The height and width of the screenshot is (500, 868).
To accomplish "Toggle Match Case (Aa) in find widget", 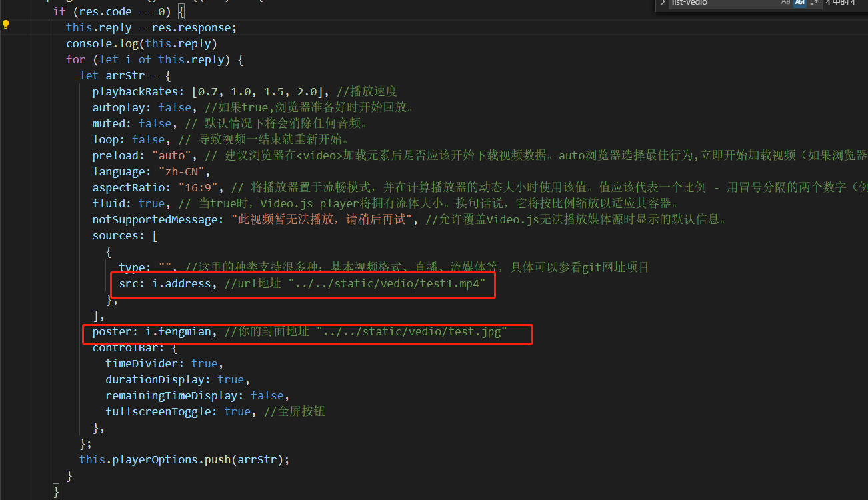I will (786, 3).
